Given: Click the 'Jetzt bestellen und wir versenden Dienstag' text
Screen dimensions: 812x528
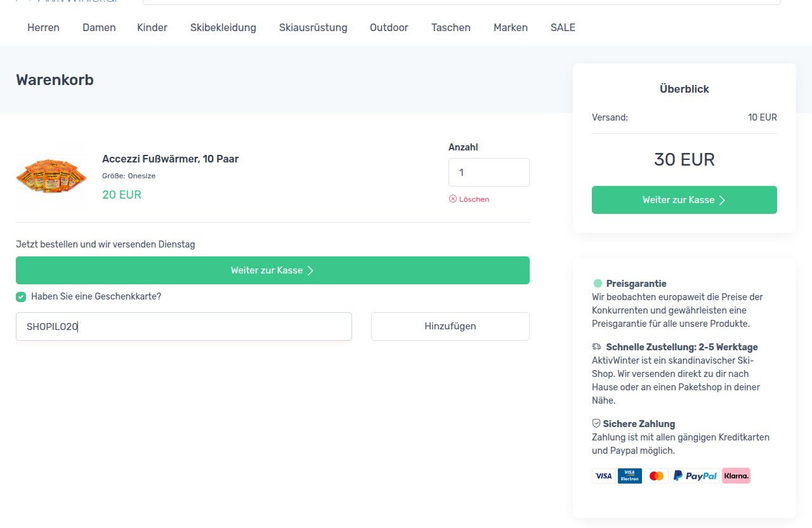Looking at the screenshot, I should [x=105, y=244].
